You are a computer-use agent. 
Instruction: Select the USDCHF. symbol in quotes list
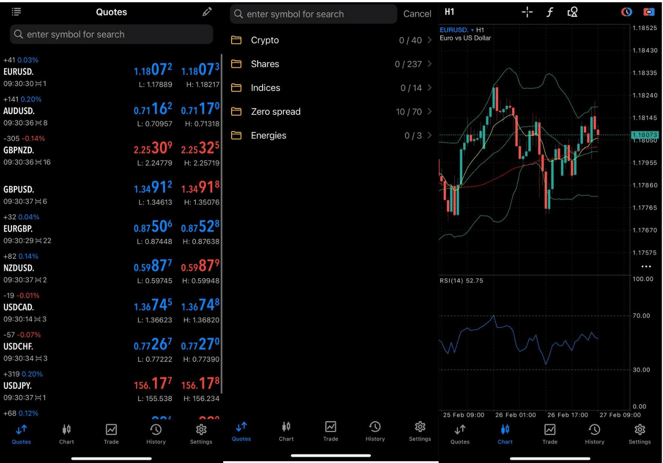(x=18, y=347)
